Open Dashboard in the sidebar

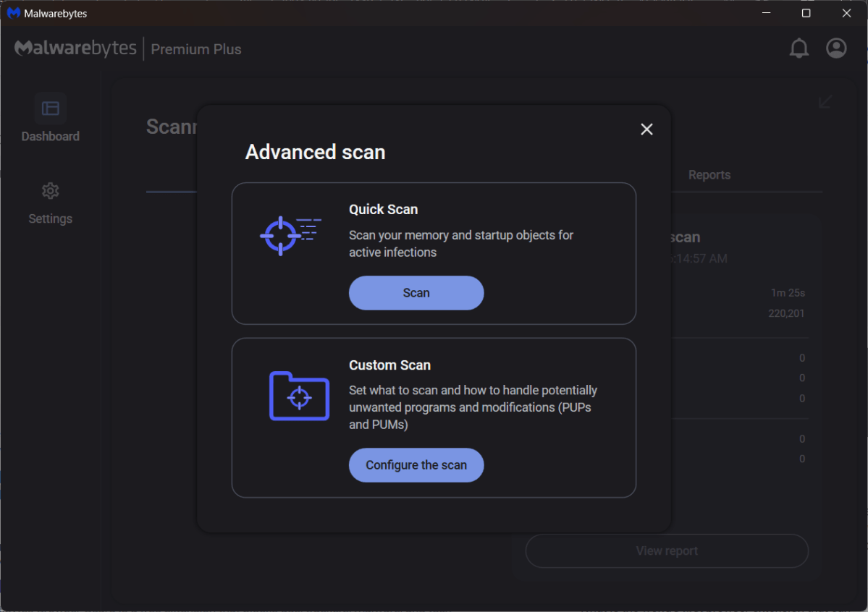(51, 119)
